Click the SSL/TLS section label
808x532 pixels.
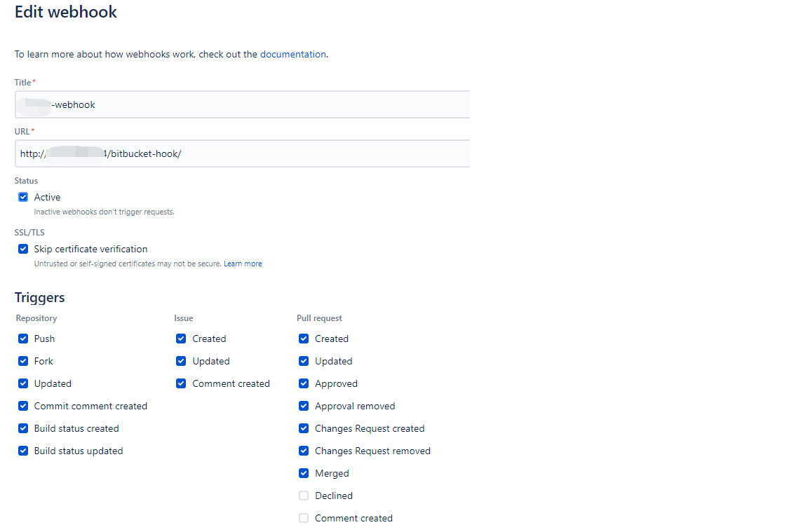29,232
